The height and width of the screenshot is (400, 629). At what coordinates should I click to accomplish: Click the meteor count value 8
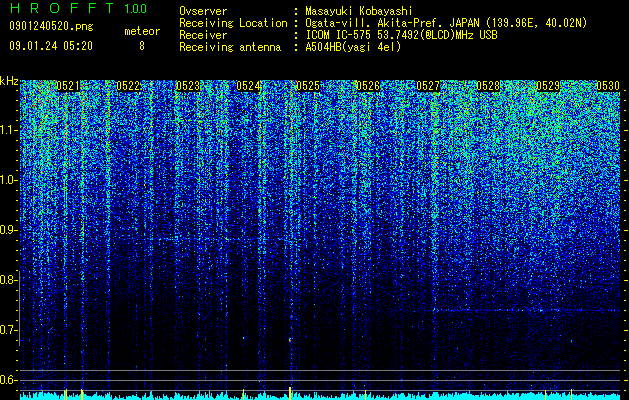point(142,46)
